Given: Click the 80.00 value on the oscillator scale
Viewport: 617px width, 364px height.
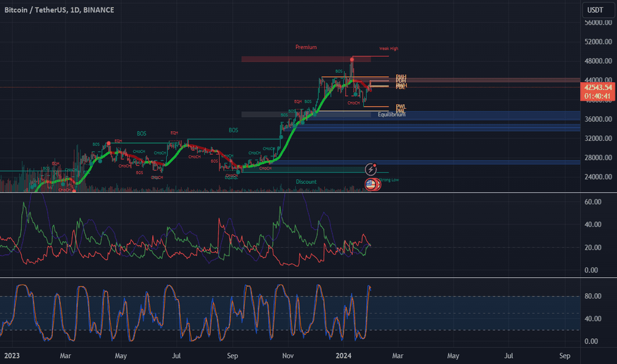Looking at the screenshot, I should pyautogui.click(x=593, y=296).
